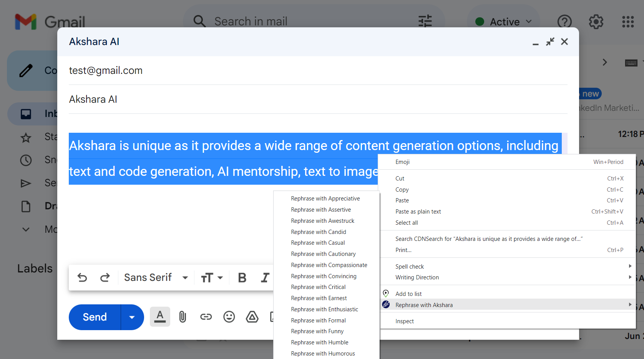This screenshot has height=359, width=644.
Task: Click the redo arrow in formatting toolbar
Action: (105, 277)
